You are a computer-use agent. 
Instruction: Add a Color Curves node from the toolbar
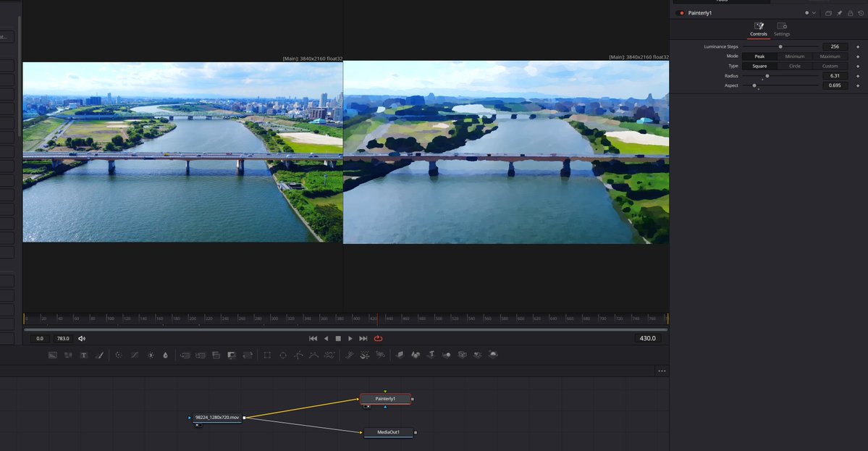[135, 355]
